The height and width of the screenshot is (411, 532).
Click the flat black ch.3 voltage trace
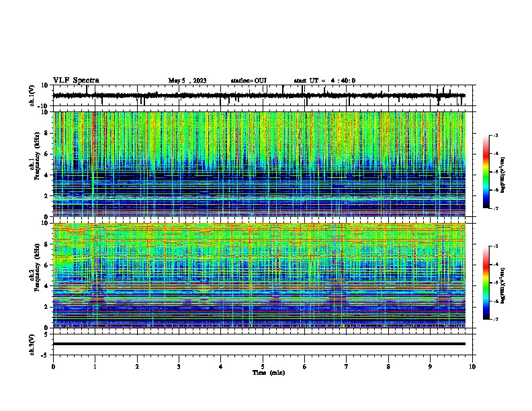[x=259, y=344]
